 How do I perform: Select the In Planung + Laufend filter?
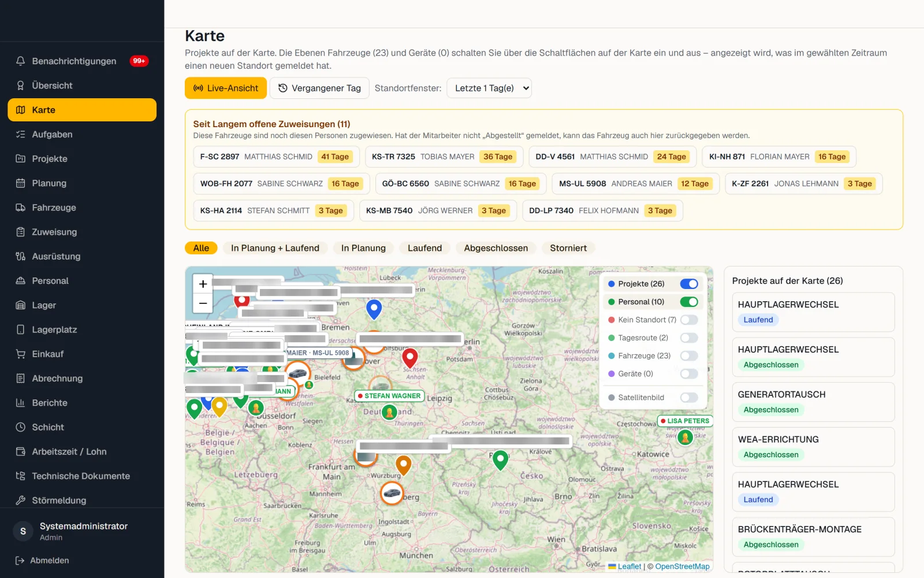(275, 248)
